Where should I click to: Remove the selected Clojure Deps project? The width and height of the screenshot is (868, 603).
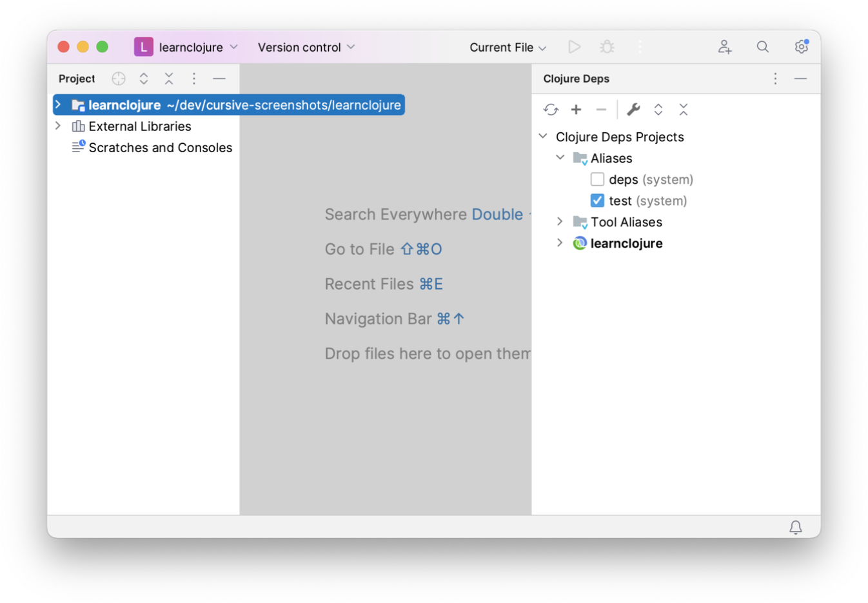coord(601,110)
